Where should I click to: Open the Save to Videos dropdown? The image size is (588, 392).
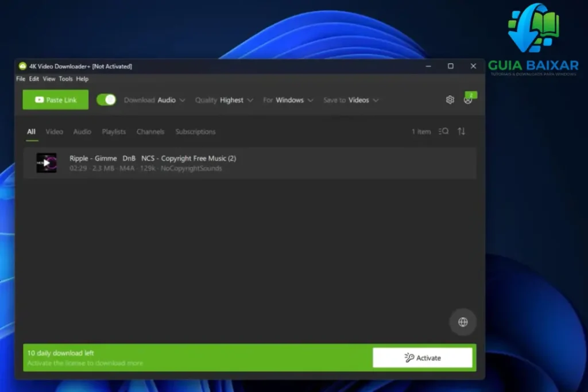coord(351,100)
